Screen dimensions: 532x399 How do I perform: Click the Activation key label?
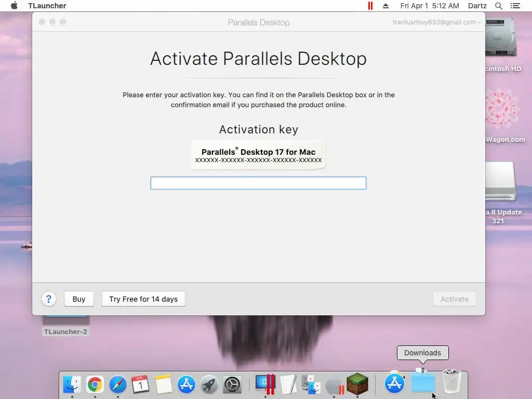click(x=258, y=129)
